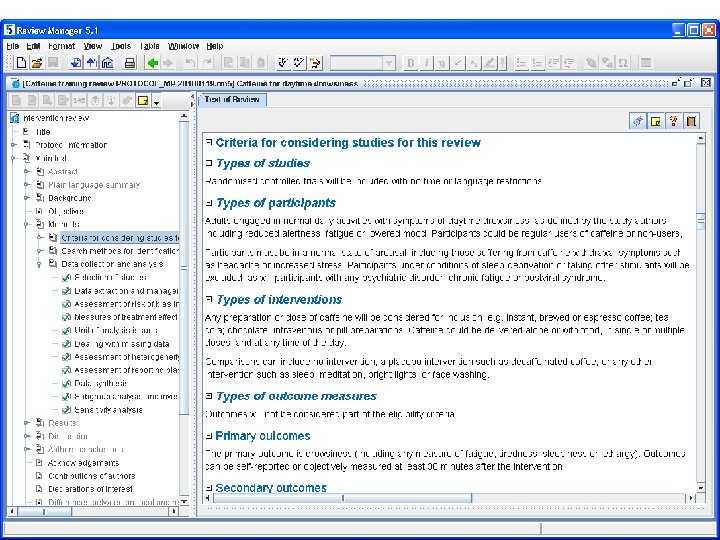Select Dealing with missing data tree item

click(122, 344)
